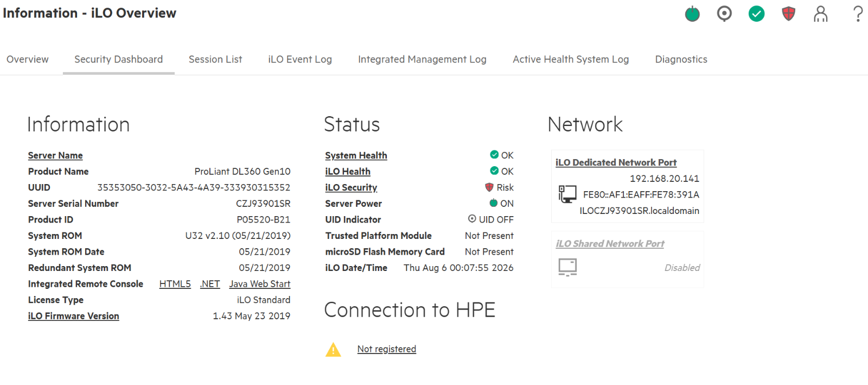Click the Not registered link
Viewport: 868px width, 385px height.
click(x=387, y=349)
